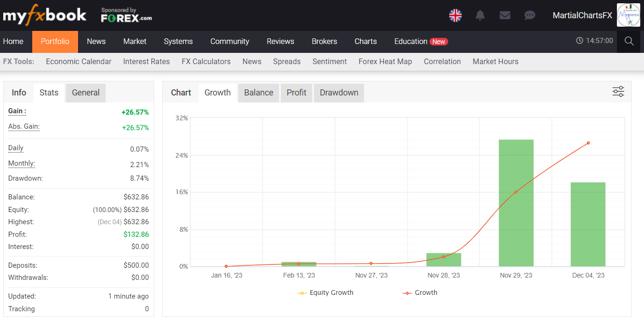Image resolution: width=644 pixels, height=322 pixels.
Task: Click the MartialChartsFX username
Action: (582, 15)
